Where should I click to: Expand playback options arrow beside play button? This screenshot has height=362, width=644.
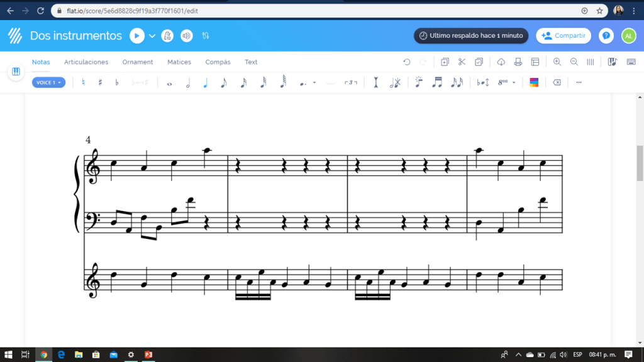pyautogui.click(x=152, y=36)
